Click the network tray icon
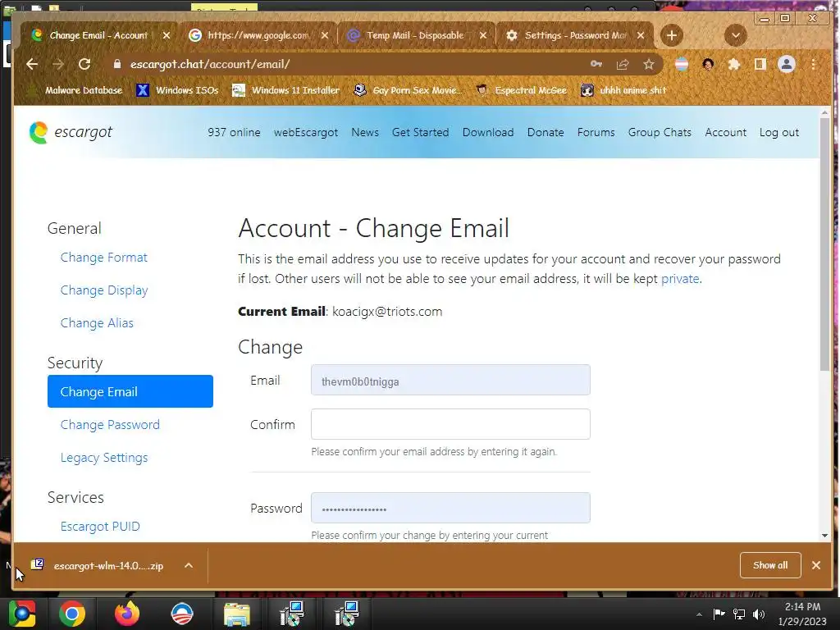The image size is (840, 630). coord(739,614)
